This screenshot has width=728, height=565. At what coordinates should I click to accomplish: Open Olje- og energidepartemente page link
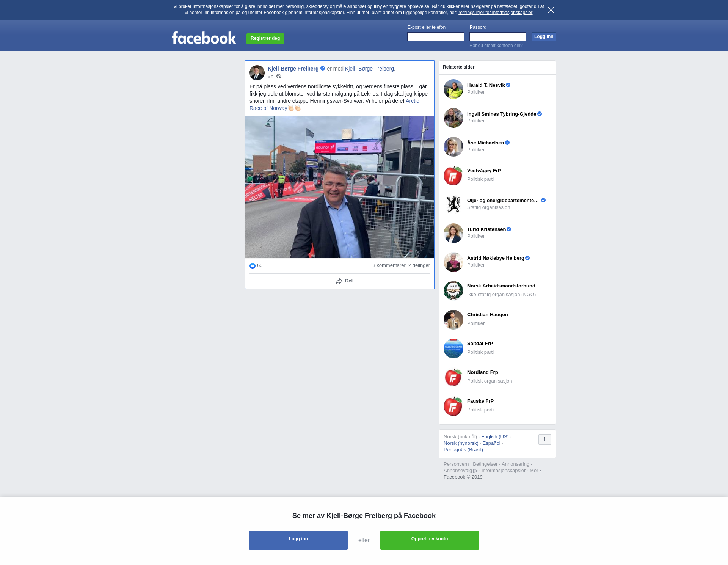click(x=503, y=201)
